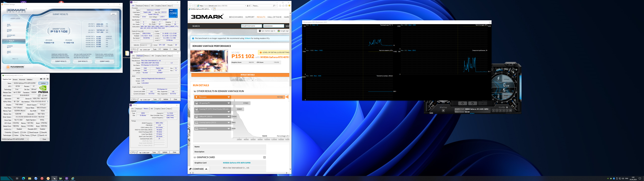The image size is (644, 181).
Task: Click Epic Games sign in icon
Action: pyautogui.click(x=260, y=31)
